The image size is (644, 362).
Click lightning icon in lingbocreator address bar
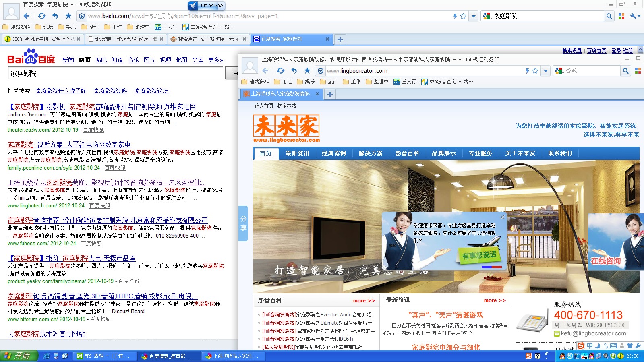coord(527,71)
